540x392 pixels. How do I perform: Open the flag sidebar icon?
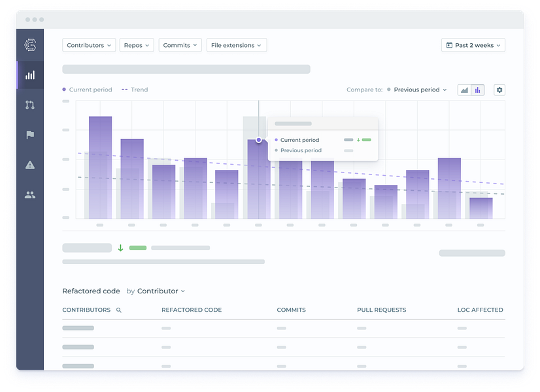click(x=30, y=135)
